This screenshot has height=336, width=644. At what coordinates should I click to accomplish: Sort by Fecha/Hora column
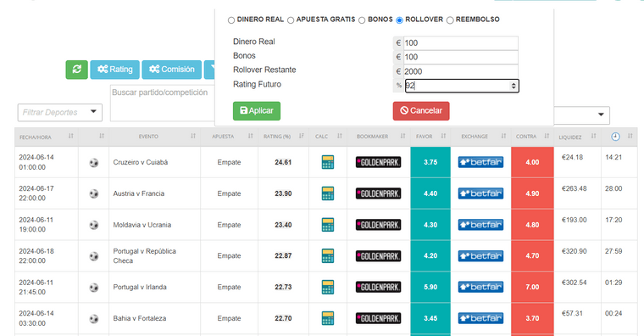pos(70,136)
